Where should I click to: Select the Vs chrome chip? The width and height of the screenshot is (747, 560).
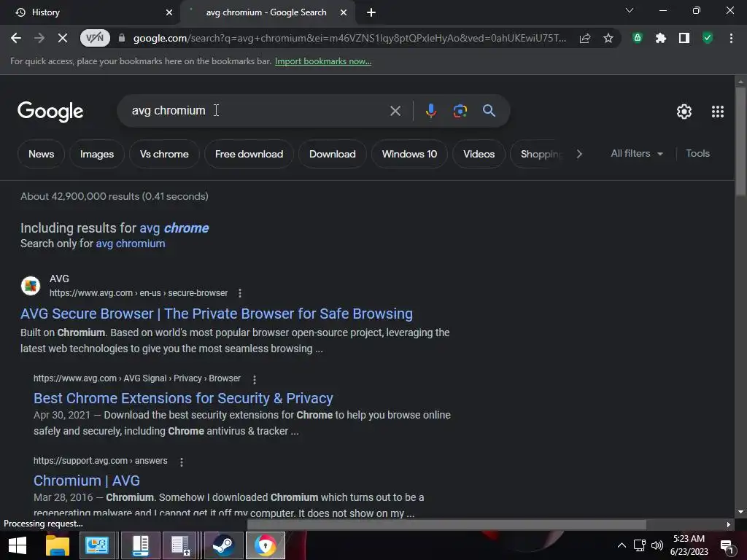164,154
